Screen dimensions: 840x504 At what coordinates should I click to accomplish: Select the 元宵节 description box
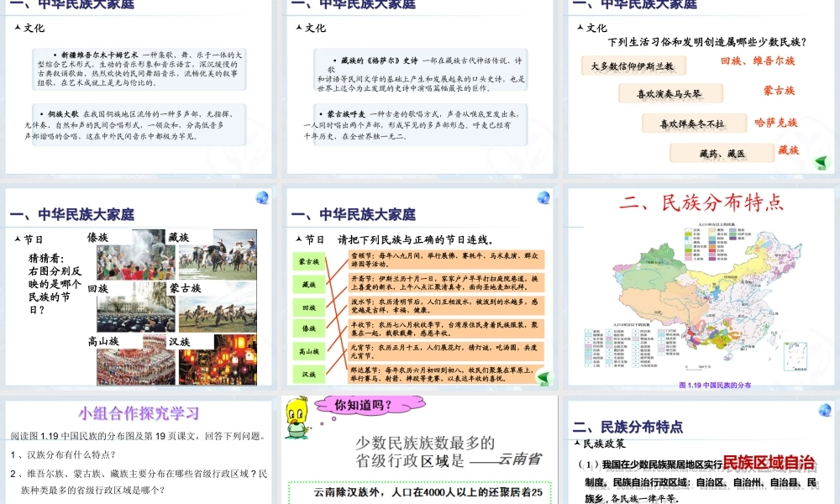[x=446, y=351]
